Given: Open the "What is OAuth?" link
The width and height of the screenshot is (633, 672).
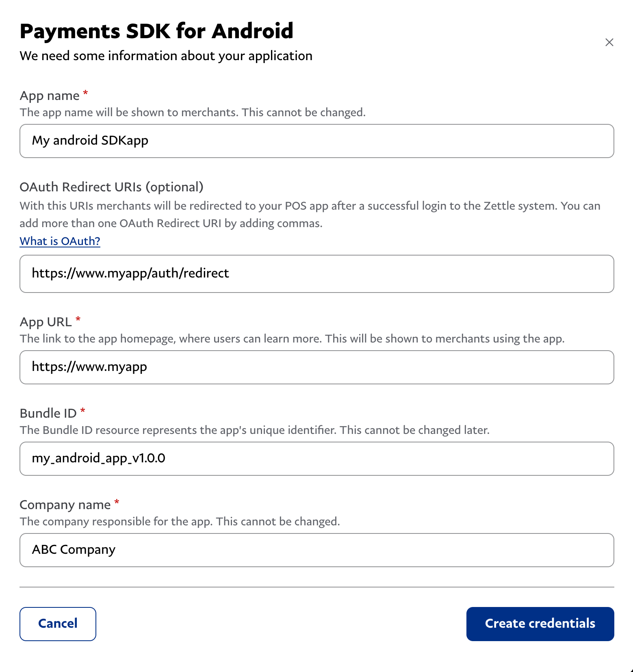Looking at the screenshot, I should 59,241.
